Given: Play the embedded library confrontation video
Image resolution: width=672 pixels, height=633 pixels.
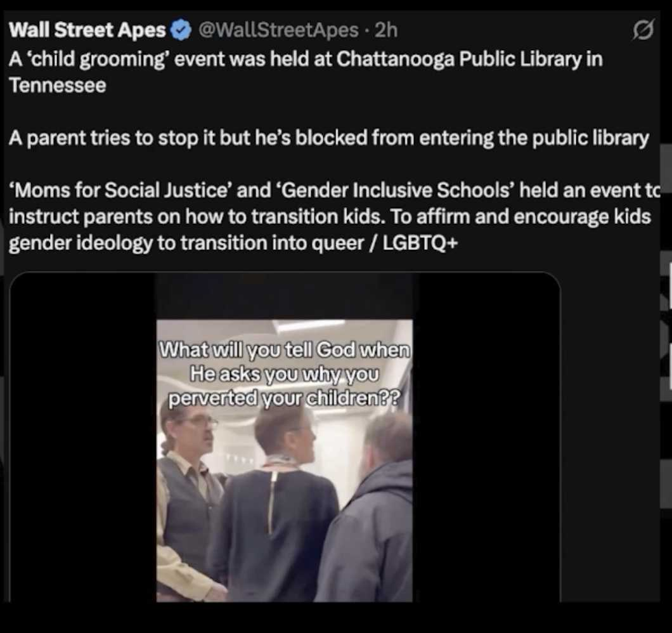Looking at the screenshot, I should (x=285, y=438).
